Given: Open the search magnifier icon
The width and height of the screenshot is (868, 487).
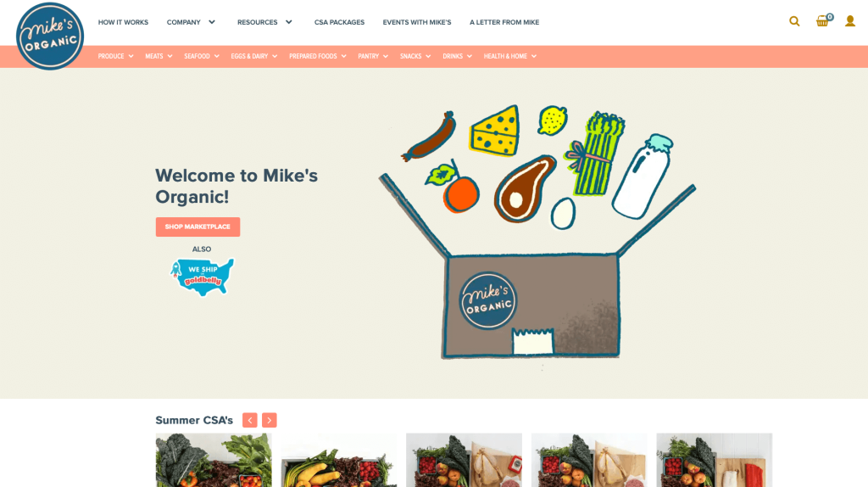Looking at the screenshot, I should pos(794,21).
